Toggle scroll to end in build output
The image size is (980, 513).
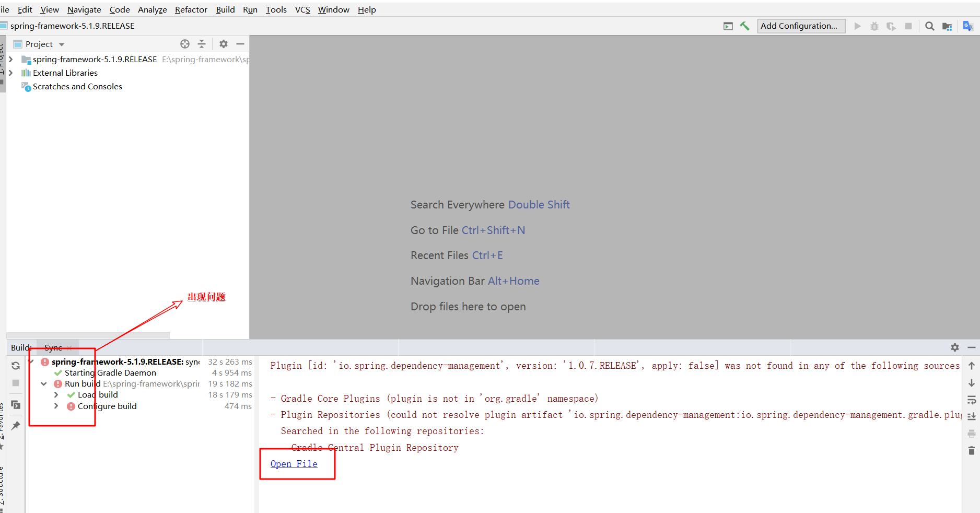tap(972, 416)
